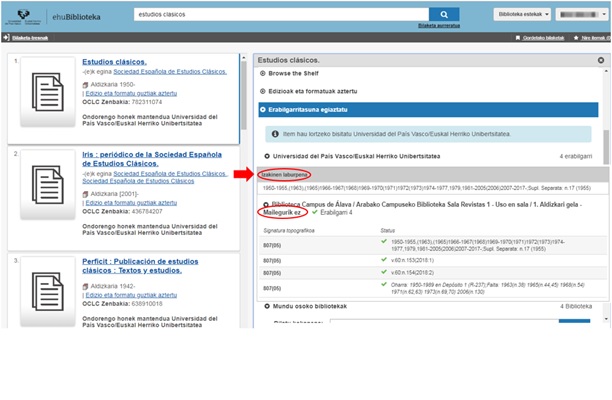Viewport: 612px width, 400px height.
Task: Close the Estudios clásicos detail panel
Action: 600,61
